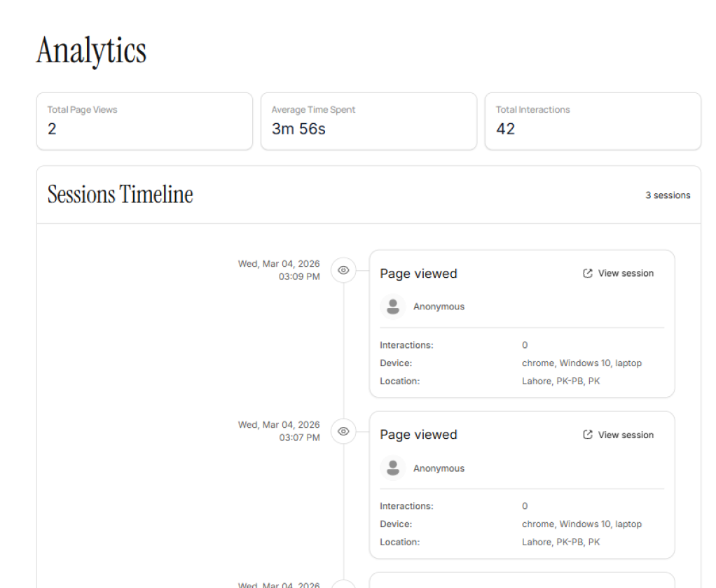This screenshot has width=716, height=588.
Task: Click the 03:07 PM timeline timestamp
Action: coord(279,431)
